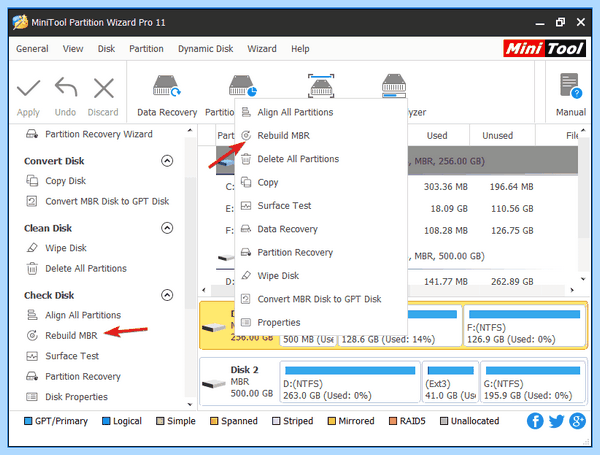Click Convert MBR Disk to GPT Disk link in sidebar

(x=107, y=201)
